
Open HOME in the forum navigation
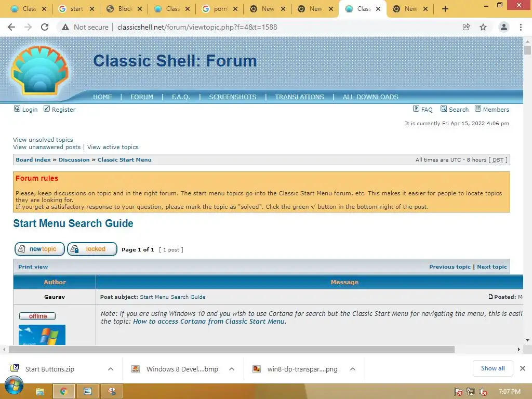pos(102,97)
